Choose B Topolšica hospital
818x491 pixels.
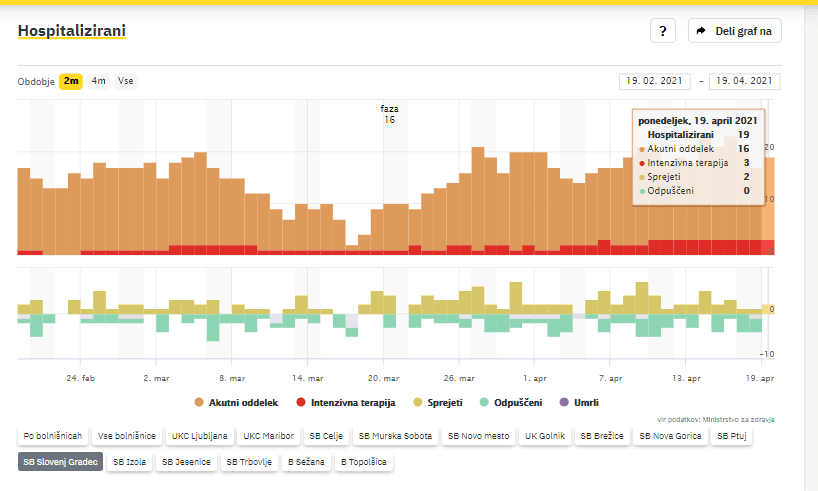(364, 462)
